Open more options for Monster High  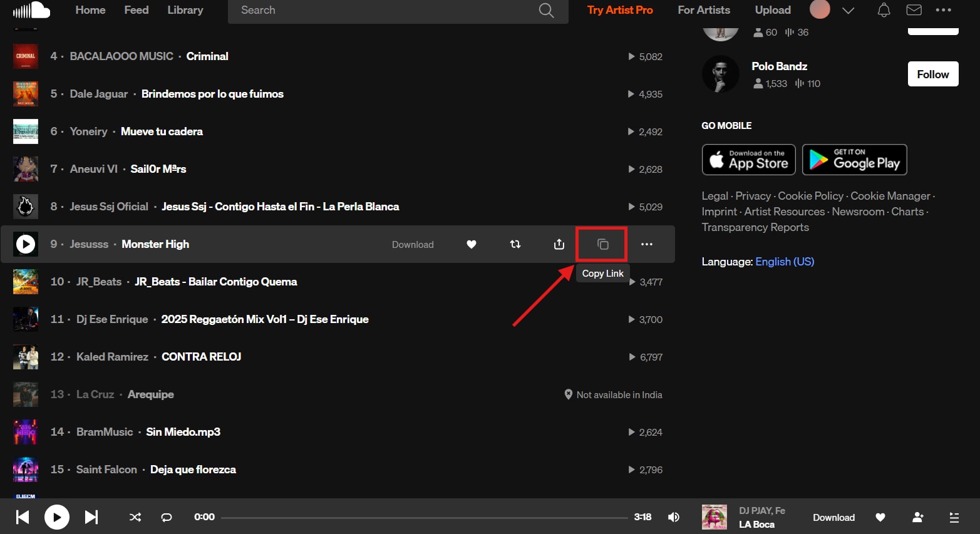(x=647, y=244)
